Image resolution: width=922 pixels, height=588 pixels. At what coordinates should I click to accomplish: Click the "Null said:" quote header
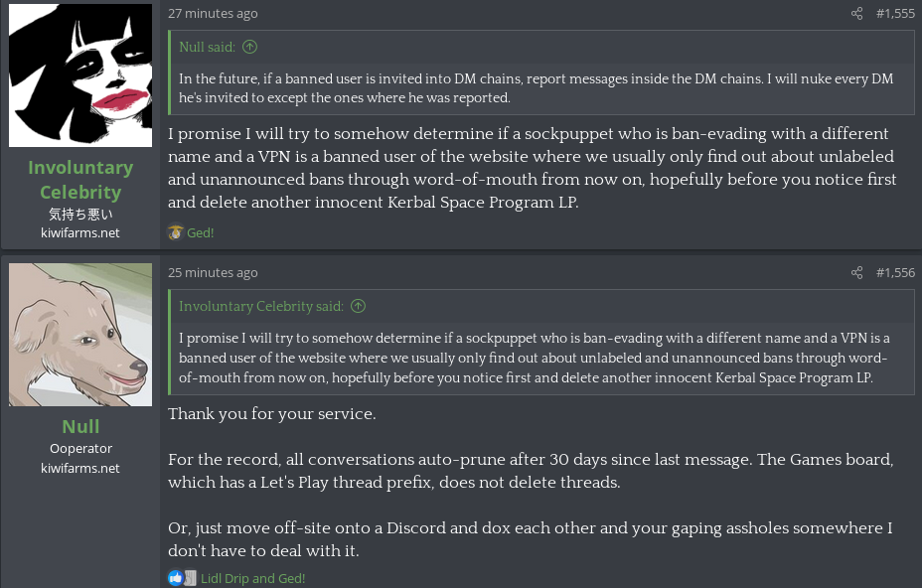(x=207, y=47)
